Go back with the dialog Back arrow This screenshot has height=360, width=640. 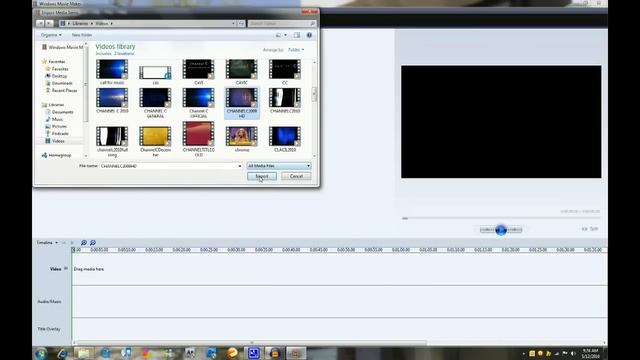point(40,24)
